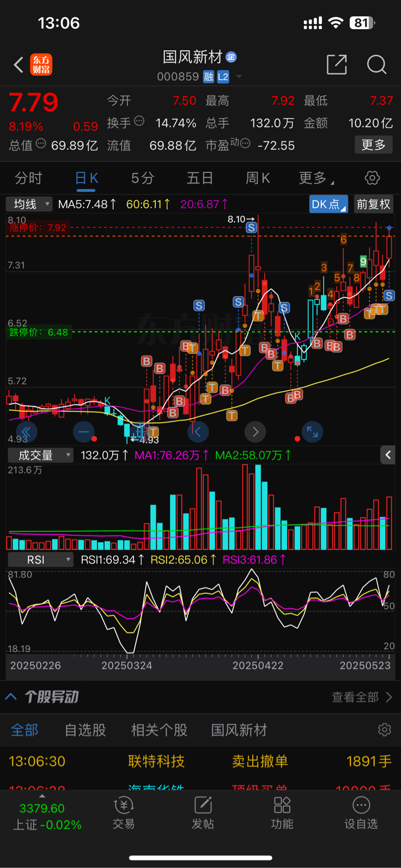Viewport: 401px width, 868px height.
Task: Toggle the DK点 button
Action: (x=329, y=204)
